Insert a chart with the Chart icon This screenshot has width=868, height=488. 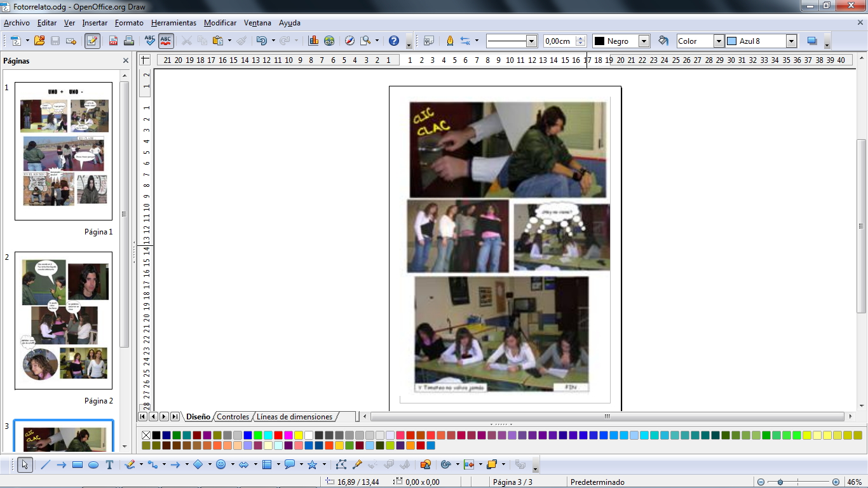313,41
